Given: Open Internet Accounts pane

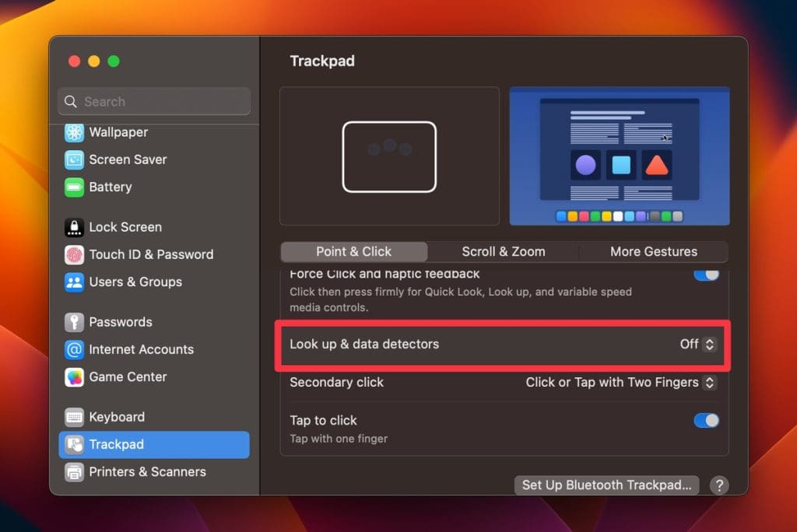Looking at the screenshot, I should [x=142, y=349].
